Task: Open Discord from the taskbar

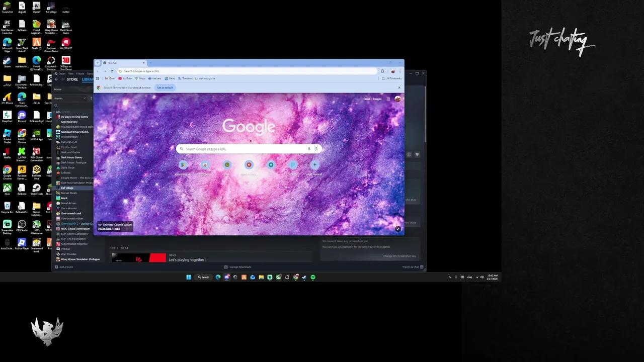Action: tap(227, 277)
